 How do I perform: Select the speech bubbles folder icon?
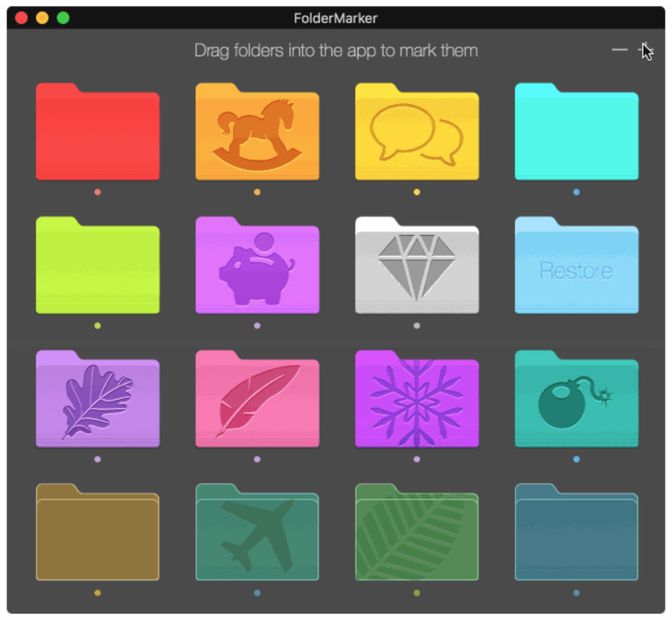pos(417,132)
